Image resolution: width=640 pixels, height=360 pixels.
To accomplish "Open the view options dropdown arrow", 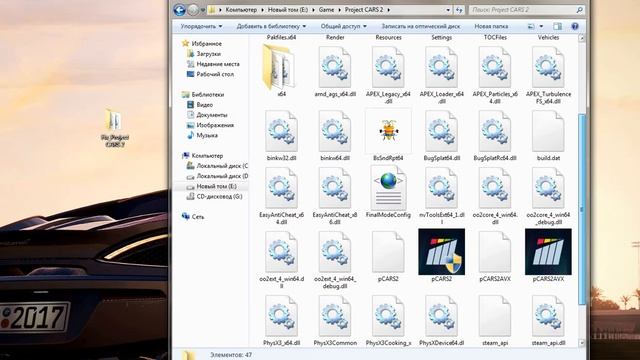I will tap(541, 26).
